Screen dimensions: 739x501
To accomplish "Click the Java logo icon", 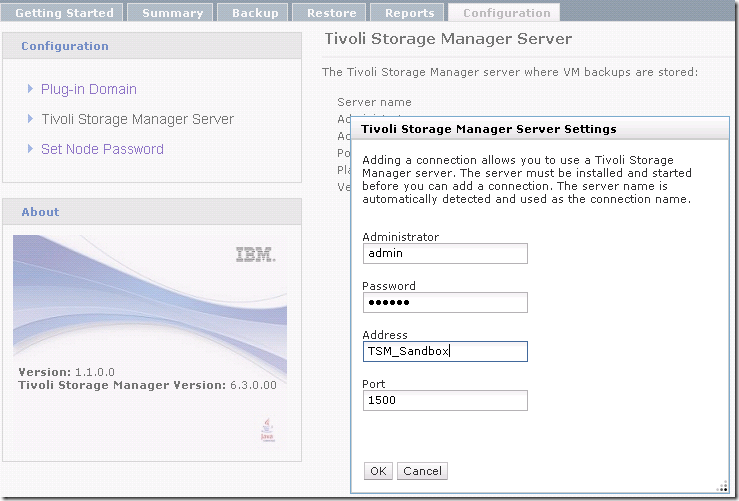I will (265, 428).
